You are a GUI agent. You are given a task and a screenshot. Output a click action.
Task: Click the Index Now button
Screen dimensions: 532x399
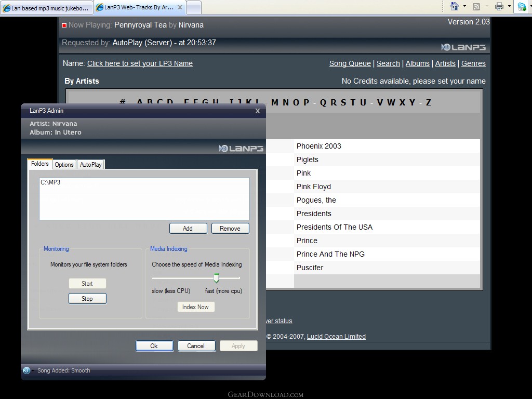point(196,307)
